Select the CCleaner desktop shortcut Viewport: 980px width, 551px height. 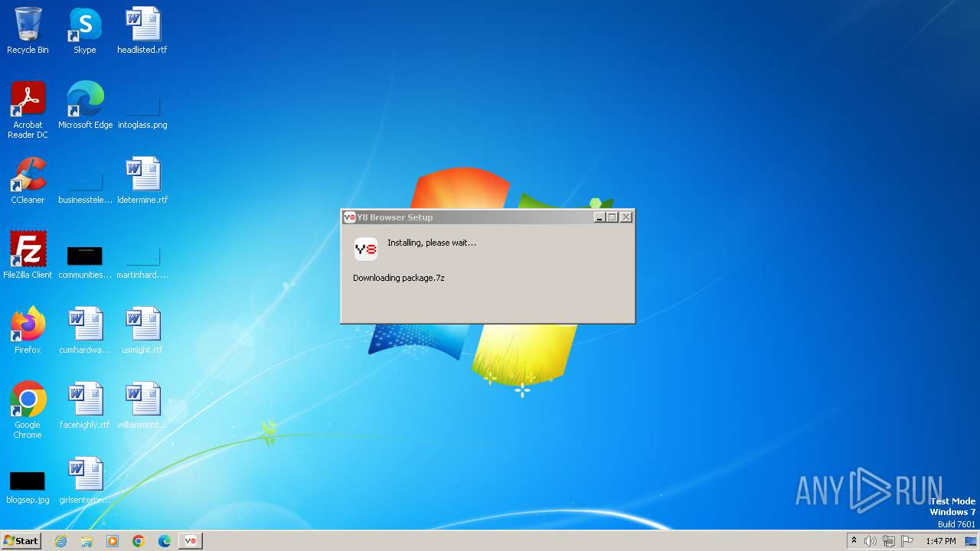[28, 181]
